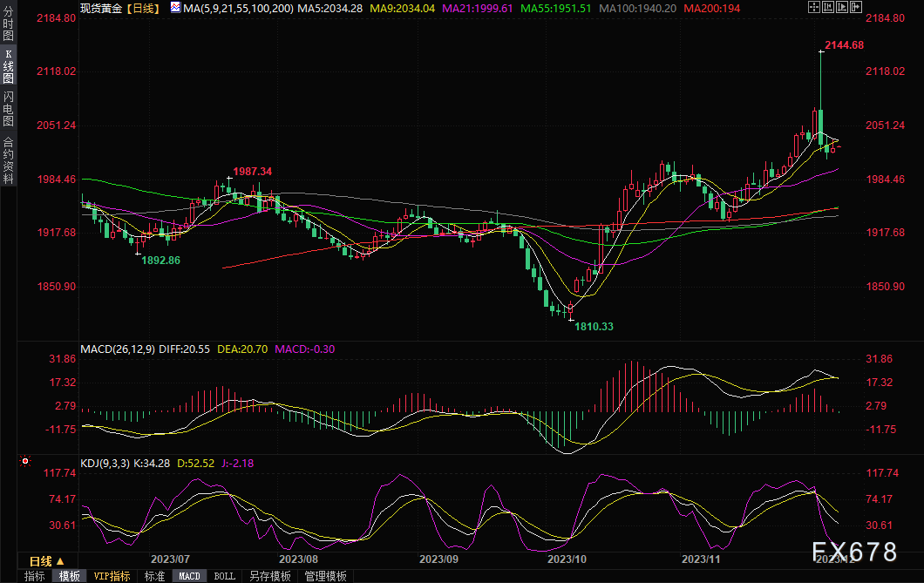Click the red sun icon beside KDJ
This screenshot has height=583, width=924.
pos(25,461)
